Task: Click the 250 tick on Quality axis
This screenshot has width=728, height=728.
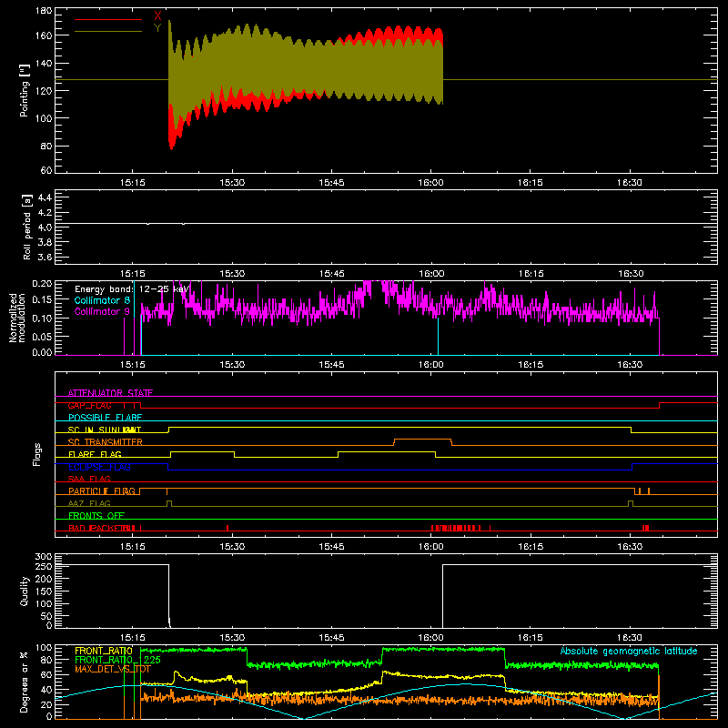Action: pos(44,566)
